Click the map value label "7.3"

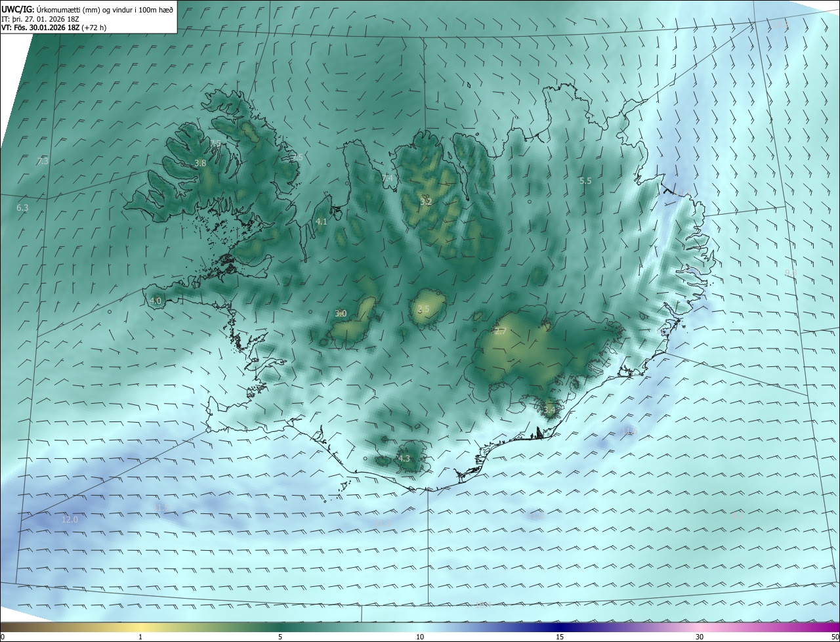[43, 161]
